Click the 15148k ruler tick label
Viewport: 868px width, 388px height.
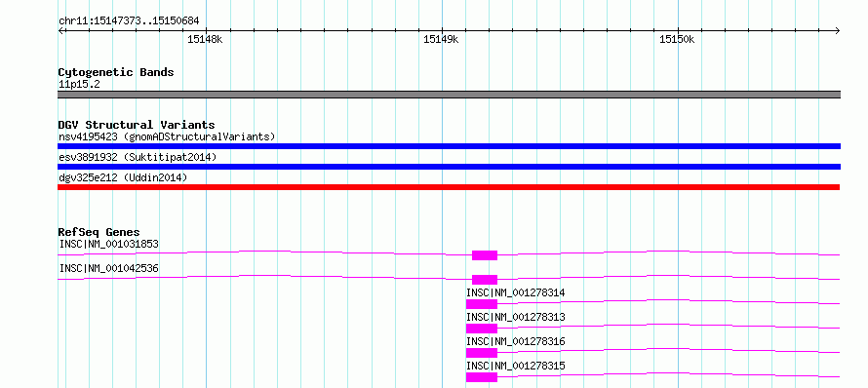click(205, 39)
